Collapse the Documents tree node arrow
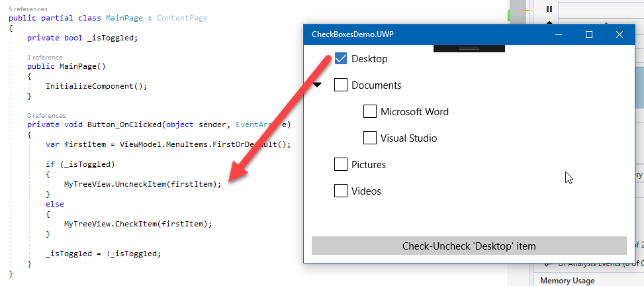This screenshot has height=286, width=644. pos(318,85)
